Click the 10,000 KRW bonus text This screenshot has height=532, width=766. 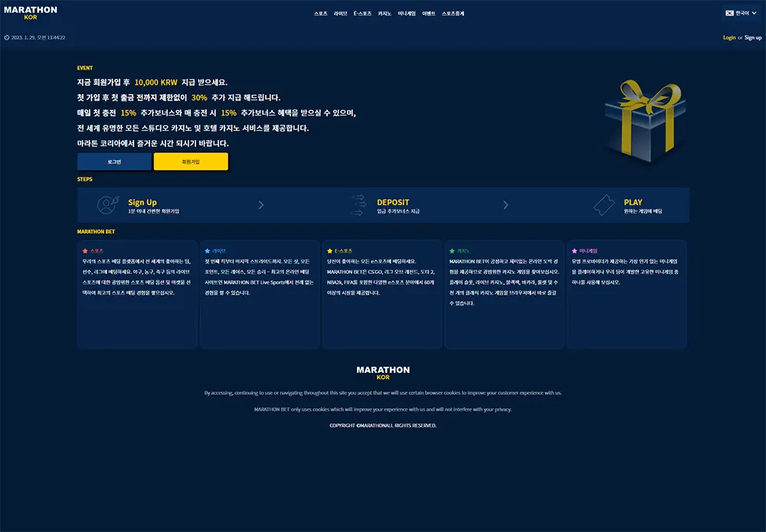[x=155, y=83]
